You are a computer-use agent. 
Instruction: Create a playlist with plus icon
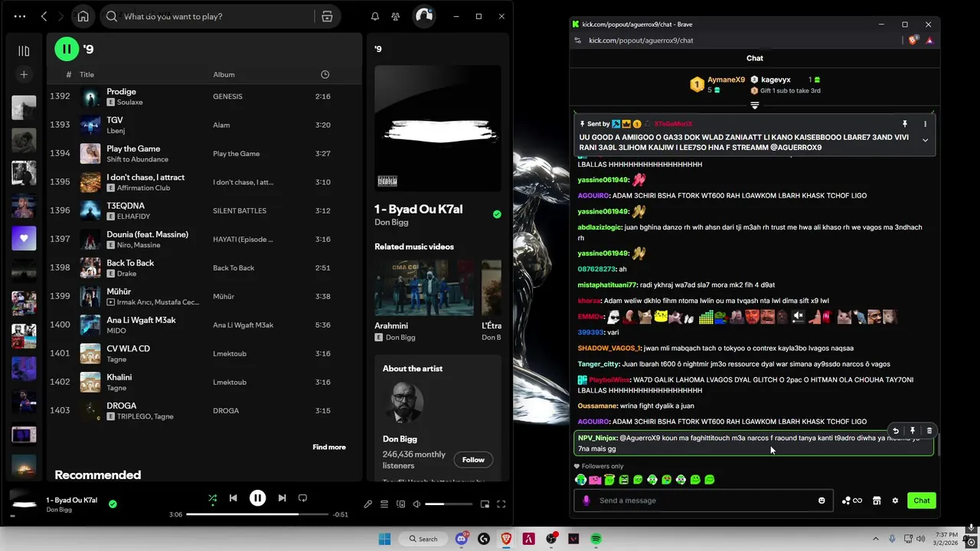coord(24,74)
